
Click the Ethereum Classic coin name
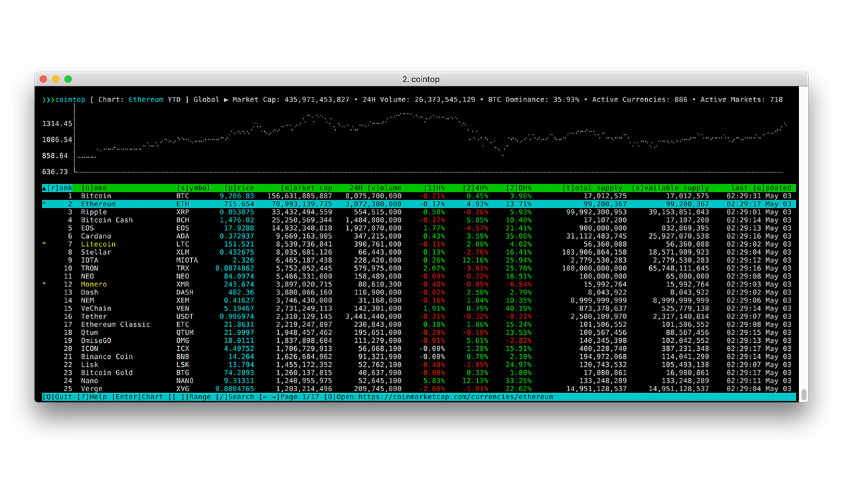click(115, 324)
